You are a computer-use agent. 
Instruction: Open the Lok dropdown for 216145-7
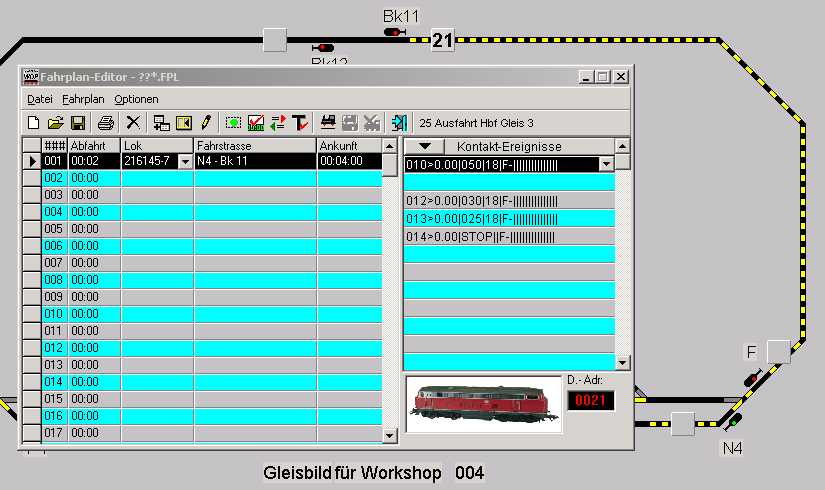(185, 162)
